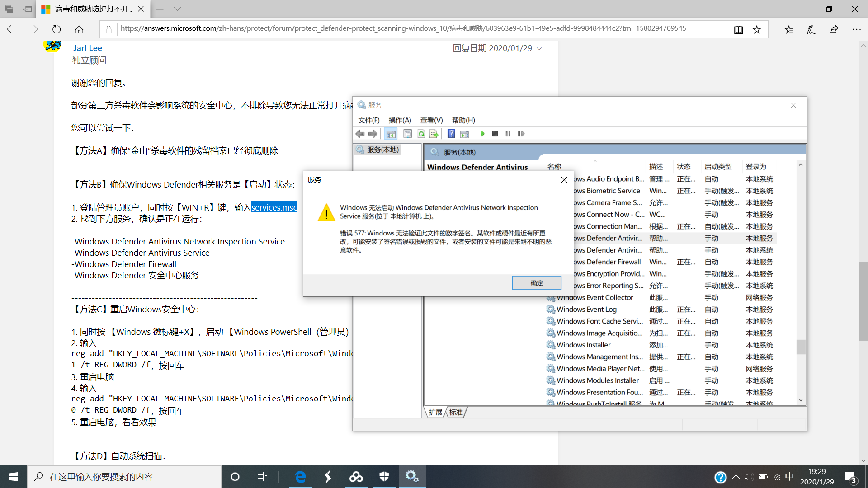Select Windows Event Log service row
Screen dimensions: 868x488
coord(661,310)
